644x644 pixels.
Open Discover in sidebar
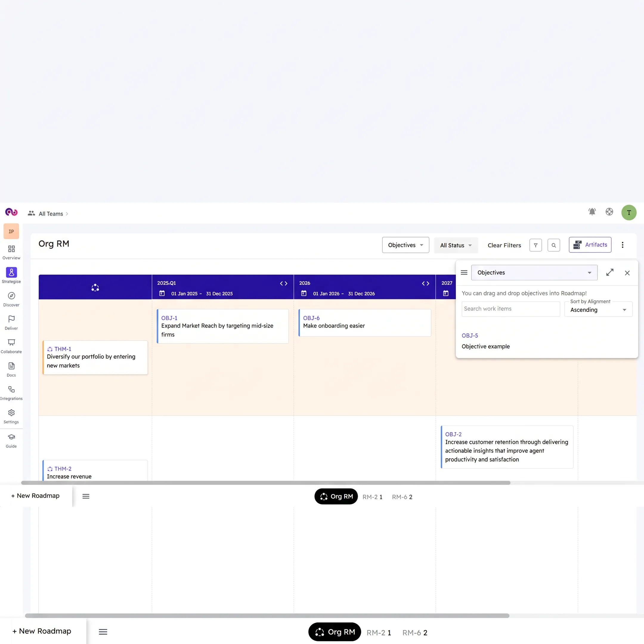point(11,299)
